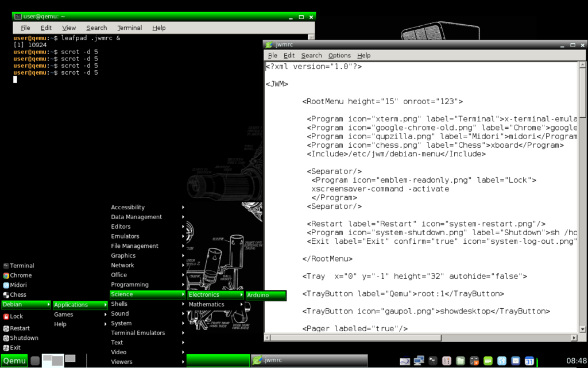
Task: Open the mail envelope tray icon
Action: [x=516, y=361]
